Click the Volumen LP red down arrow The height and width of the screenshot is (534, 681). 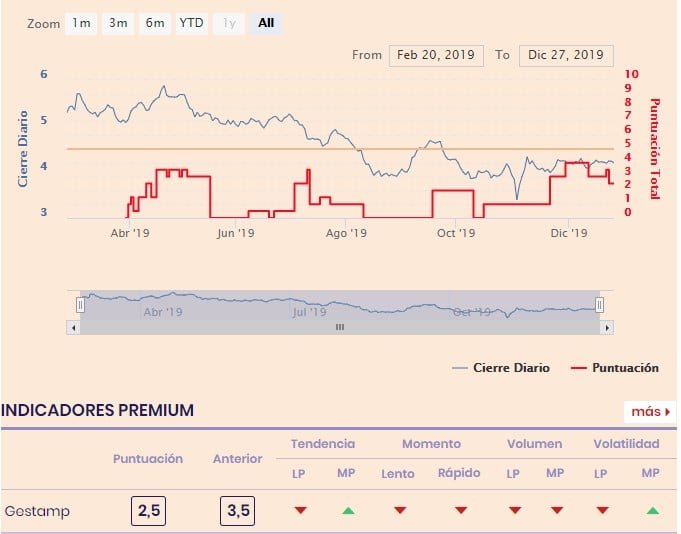[x=514, y=511]
